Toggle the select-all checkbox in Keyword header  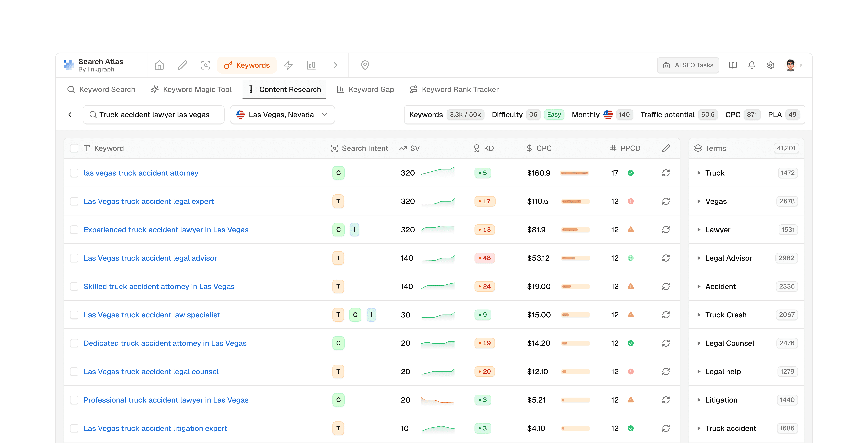coord(74,148)
